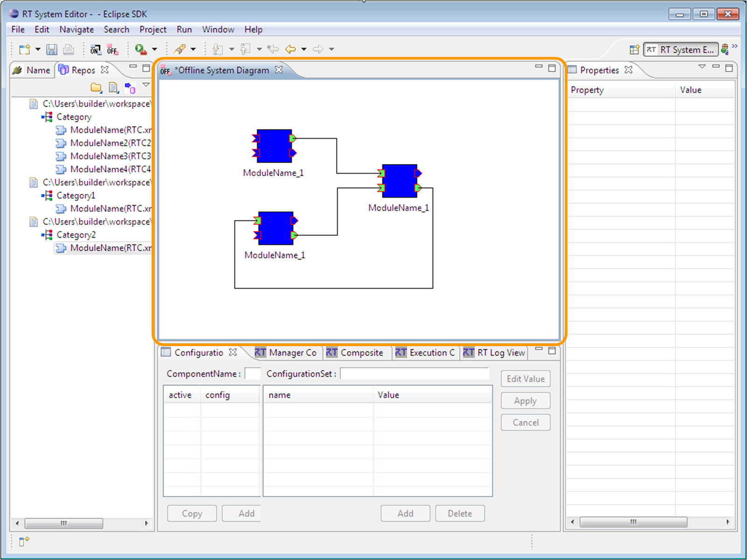Open the dropdown beside the New wizard icon

click(x=38, y=49)
